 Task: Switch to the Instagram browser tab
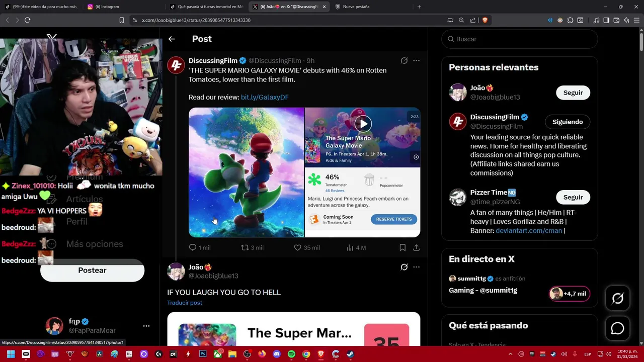click(x=123, y=7)
